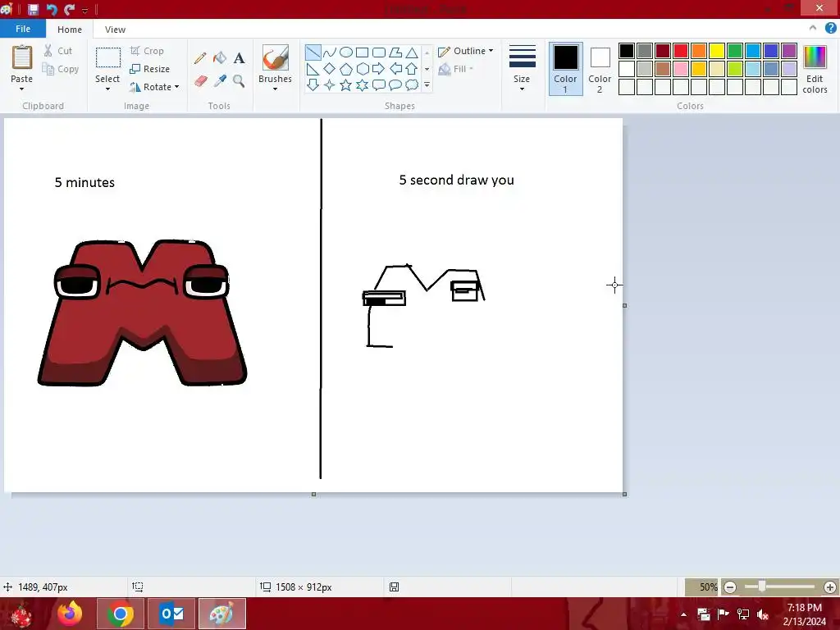This screenshot has height=630, width=840.
Task: Pick the green color swatch
Action: pos(735,51)
